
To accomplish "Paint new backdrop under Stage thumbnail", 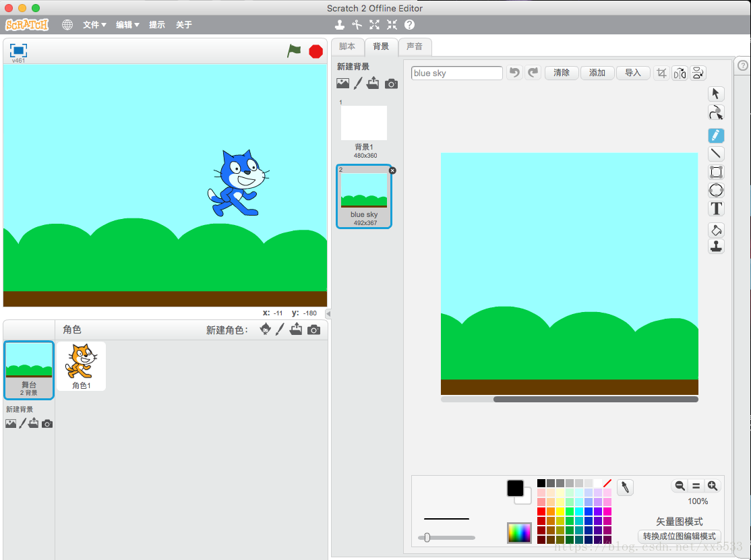I will [x=22, y=424].
